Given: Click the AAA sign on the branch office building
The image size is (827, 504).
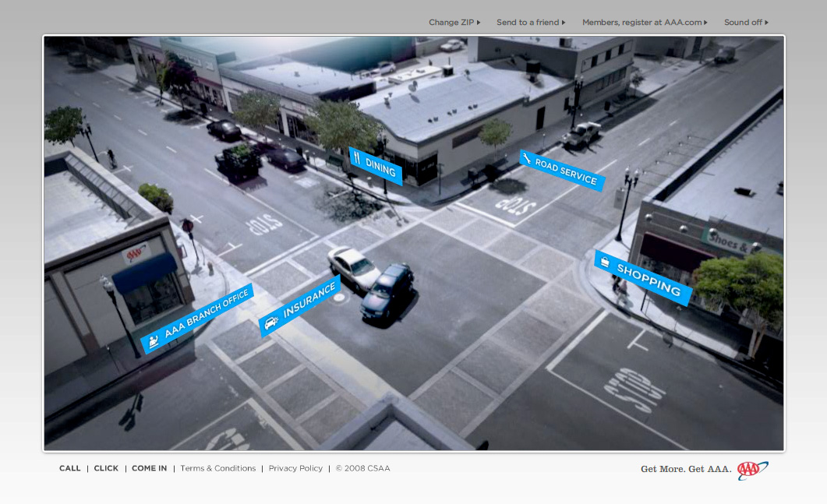Looking at the screenshot, I should pos(135,254).
